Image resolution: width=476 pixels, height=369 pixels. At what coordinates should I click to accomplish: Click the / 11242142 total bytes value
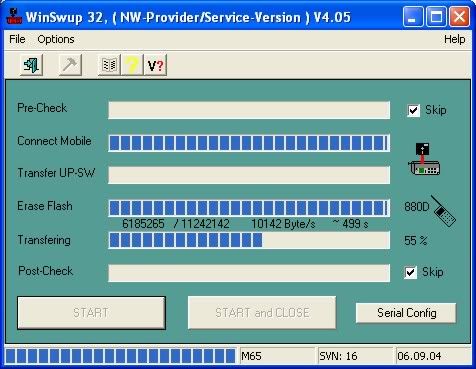click(x=202, y=224)
